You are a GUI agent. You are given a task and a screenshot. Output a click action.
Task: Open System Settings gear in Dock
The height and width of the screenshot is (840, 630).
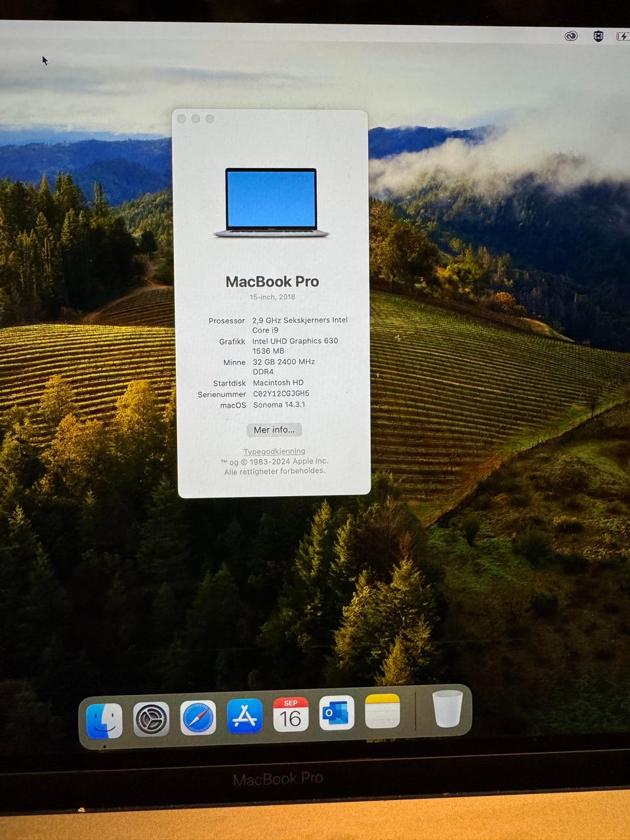pyautogui.click(x=151, y=719)
